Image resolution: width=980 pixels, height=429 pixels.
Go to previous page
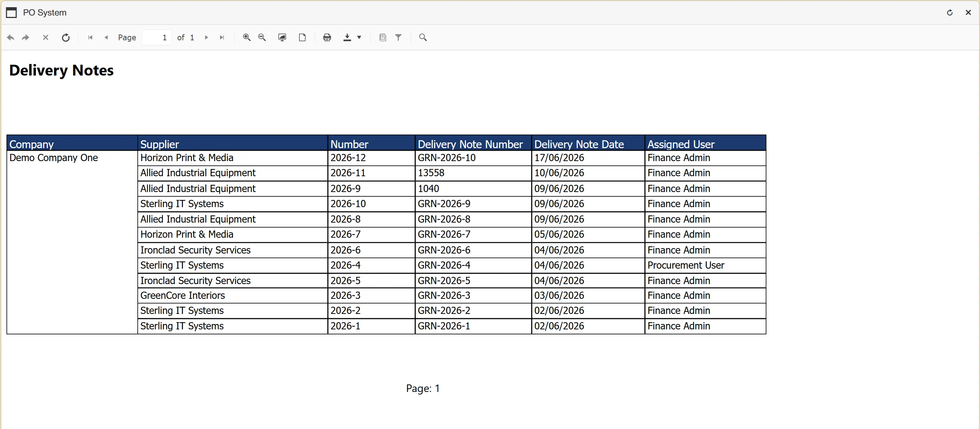pos(106,37)
